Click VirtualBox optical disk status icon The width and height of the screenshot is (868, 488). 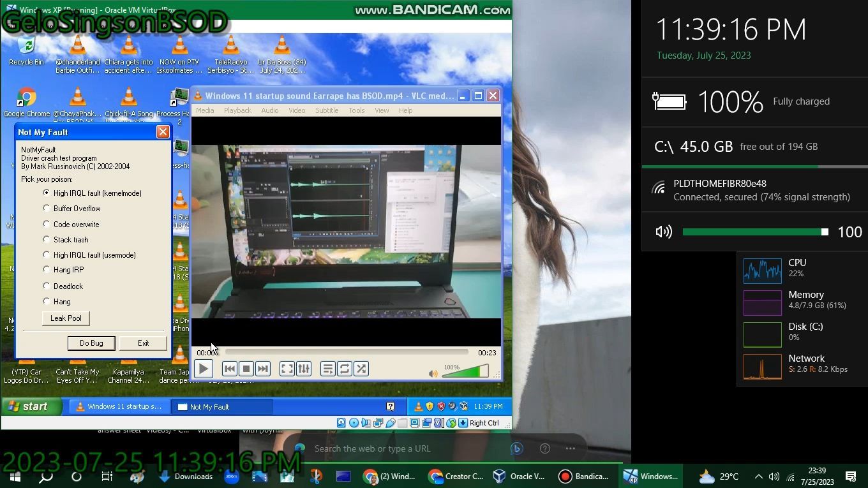tap(354, 422)
